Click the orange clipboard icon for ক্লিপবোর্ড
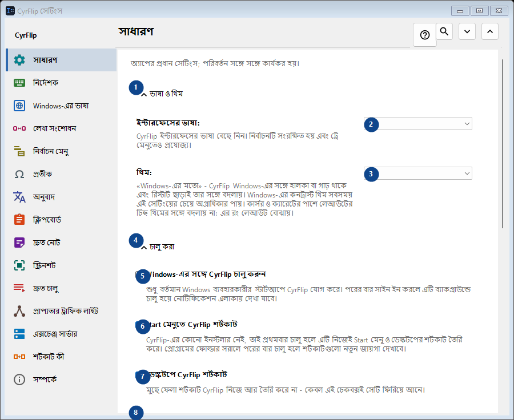The width and height of the screenshot is (514, 420). (19, 220)
